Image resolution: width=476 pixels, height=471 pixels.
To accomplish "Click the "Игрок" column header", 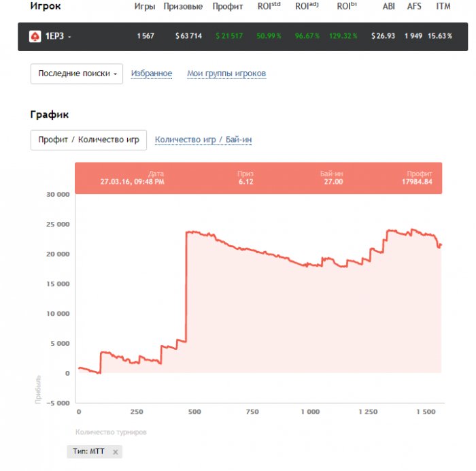I will [x=46, y=6].
